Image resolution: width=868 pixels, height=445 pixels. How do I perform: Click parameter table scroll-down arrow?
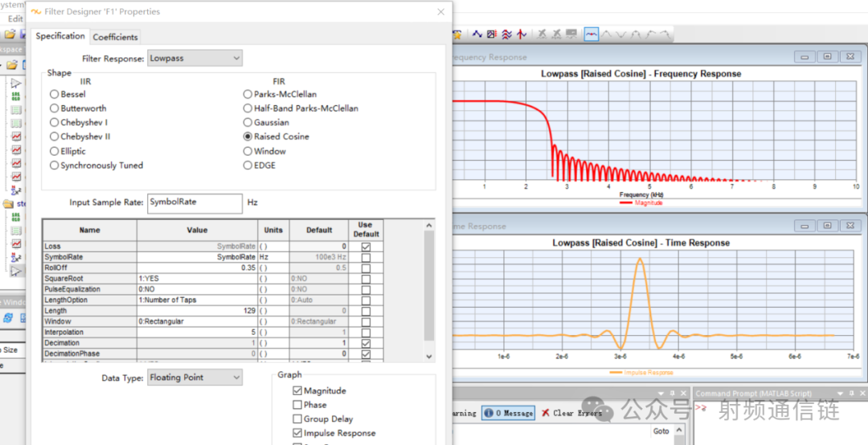tap(429, 357)
